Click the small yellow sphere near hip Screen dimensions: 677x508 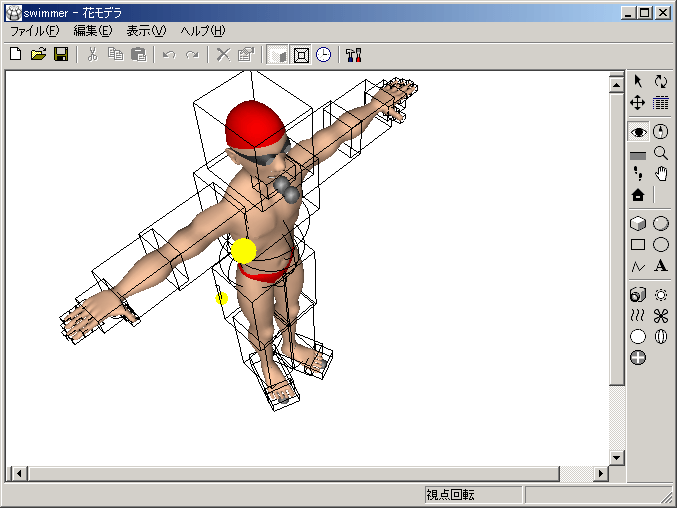click(x=221, y=298)
